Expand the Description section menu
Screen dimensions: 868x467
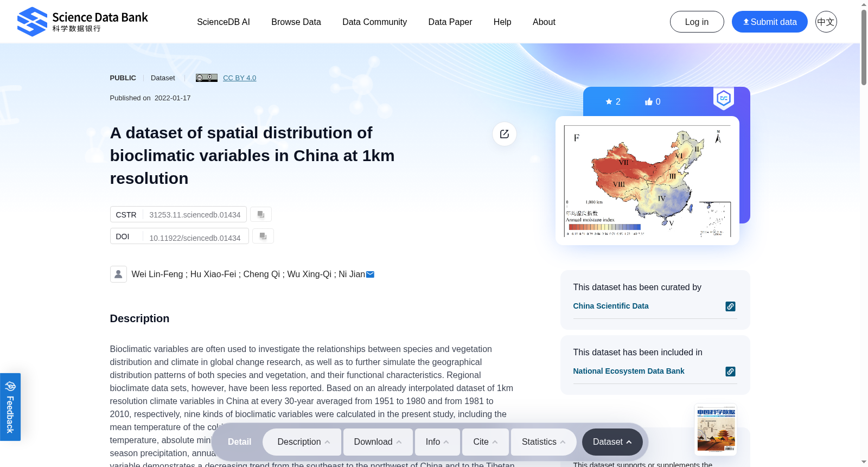tap(302, 442)
